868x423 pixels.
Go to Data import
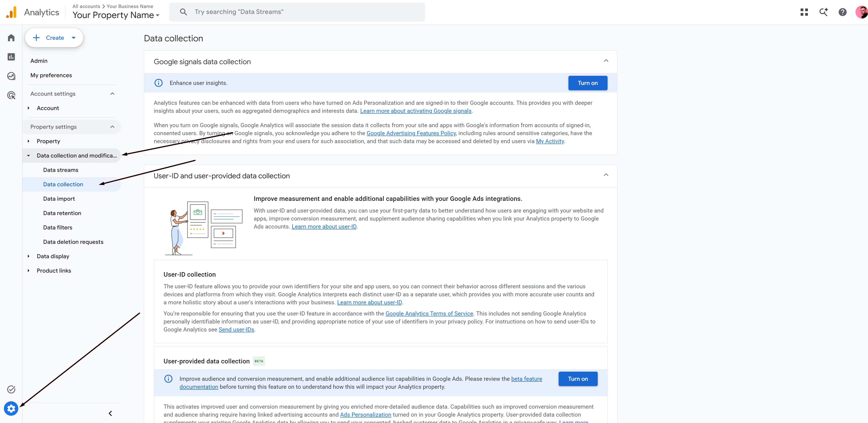point(59,199)
